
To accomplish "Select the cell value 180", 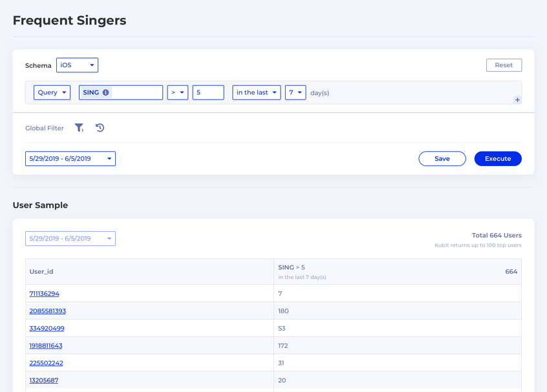I will point(283,311).
